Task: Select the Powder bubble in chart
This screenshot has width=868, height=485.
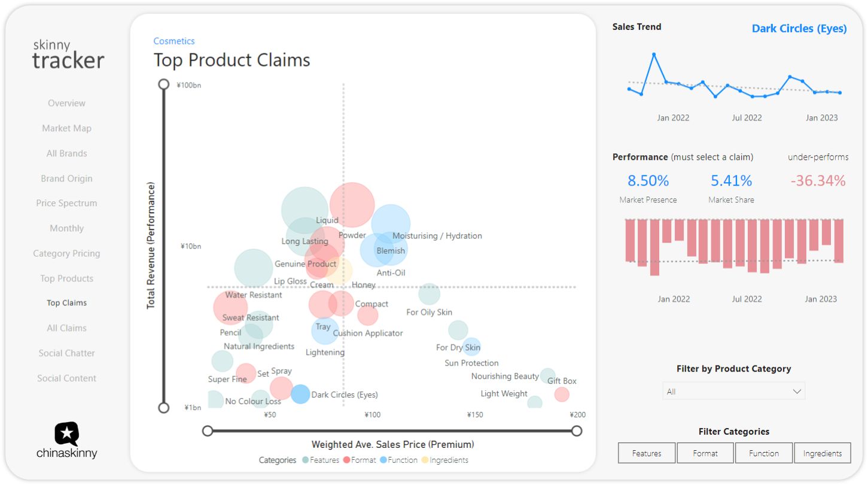Action: tap(352, 205)
